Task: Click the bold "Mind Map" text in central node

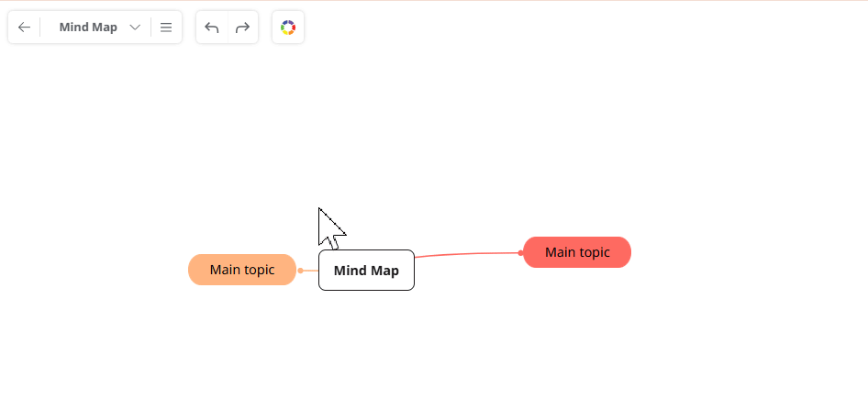Action: click(x=366, y=271)
